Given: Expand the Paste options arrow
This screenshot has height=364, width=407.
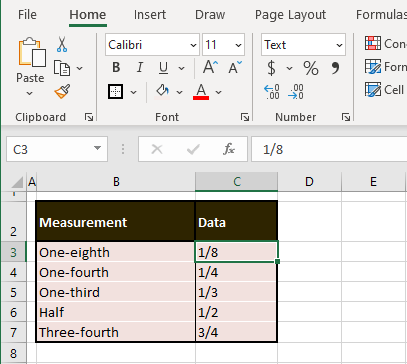Looking at the screenshot, I should click(x=30, y=94).
